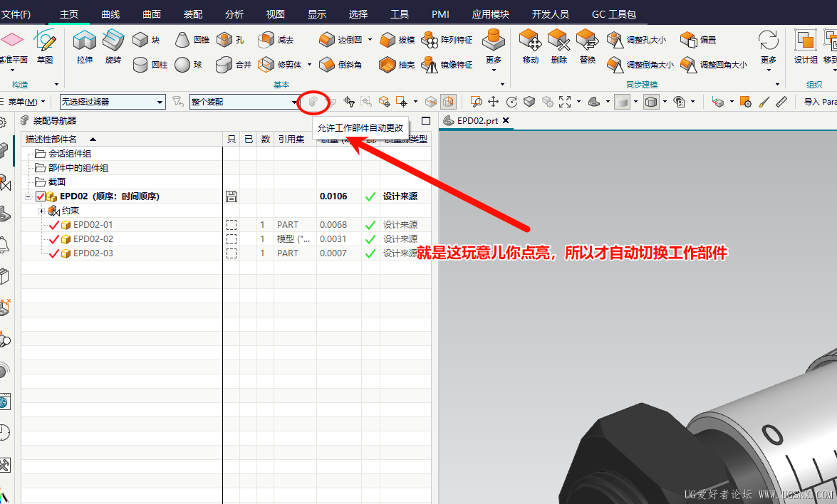The width and height of the screenshot is (837, 504).
Task: Close the EPD02.prt document tab
Action: (506, 120)
